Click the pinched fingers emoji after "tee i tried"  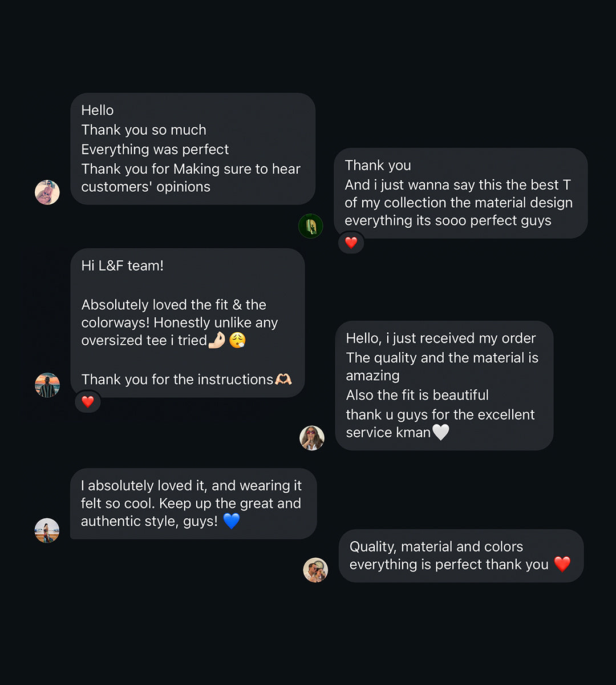(217, 340)
